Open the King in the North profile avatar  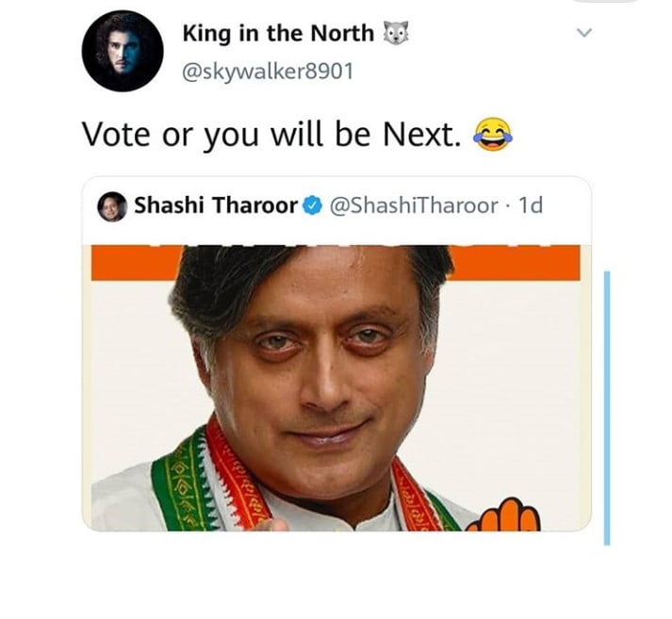(x=123, y=52)
